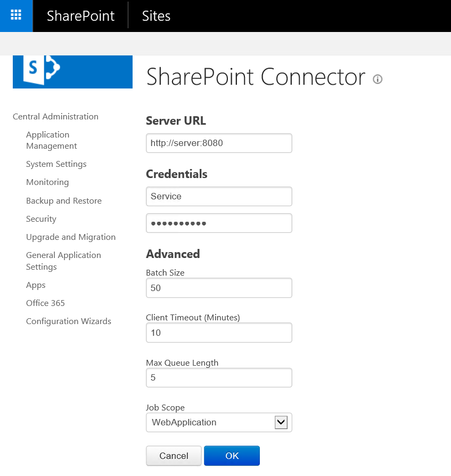Click the Apps sidebar entry
Screen dimensions: 451x476
(35, 285)
